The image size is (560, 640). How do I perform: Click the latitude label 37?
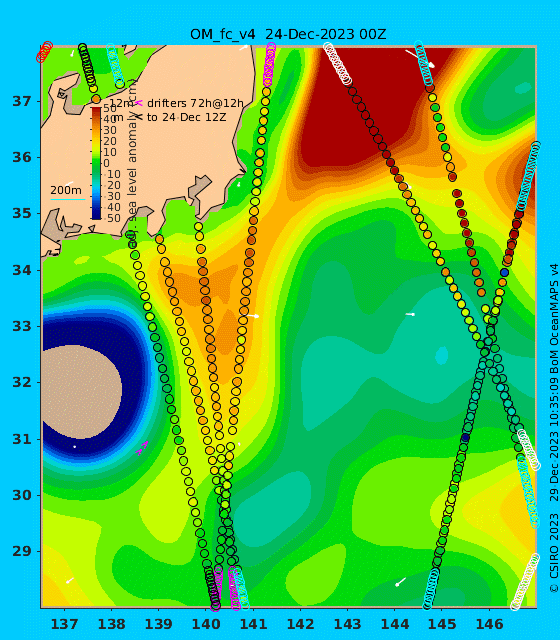point(22,101)
